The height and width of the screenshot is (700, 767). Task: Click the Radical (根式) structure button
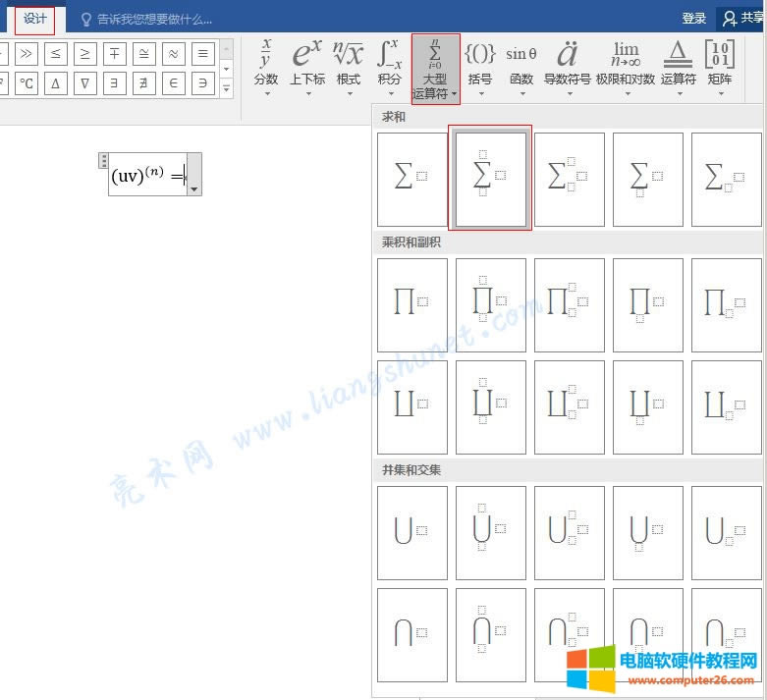coord(348,65)
